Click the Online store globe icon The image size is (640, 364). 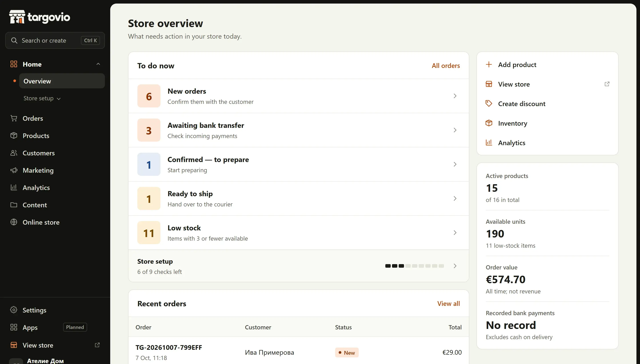coord(14,222)
